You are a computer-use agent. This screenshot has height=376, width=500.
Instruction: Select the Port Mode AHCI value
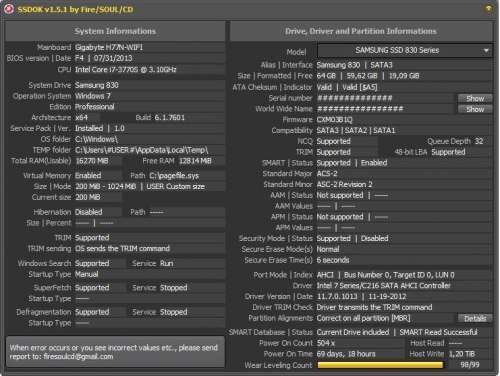tap(325, 275)
